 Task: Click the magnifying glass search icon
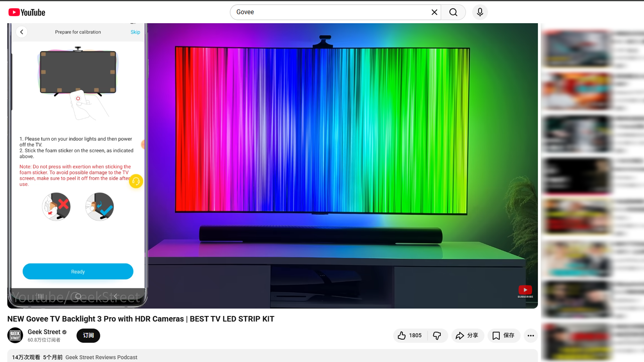coord(453,12)
